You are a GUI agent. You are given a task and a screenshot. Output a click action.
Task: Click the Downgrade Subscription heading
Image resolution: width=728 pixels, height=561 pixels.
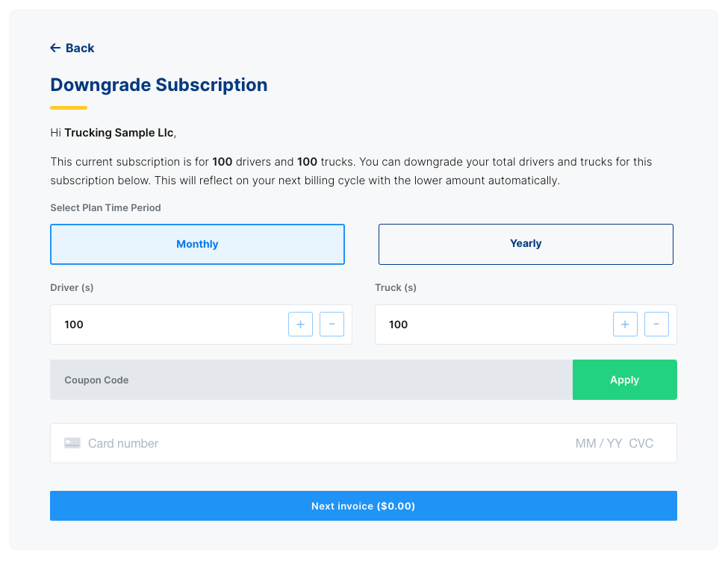tap(159, 85)
